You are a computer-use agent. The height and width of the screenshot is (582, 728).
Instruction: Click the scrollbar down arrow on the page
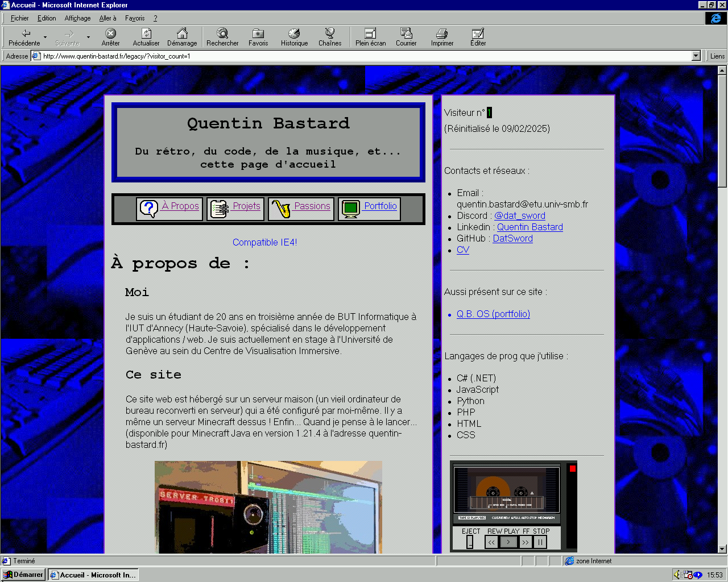pyautogui.click(x=722, y=548)
